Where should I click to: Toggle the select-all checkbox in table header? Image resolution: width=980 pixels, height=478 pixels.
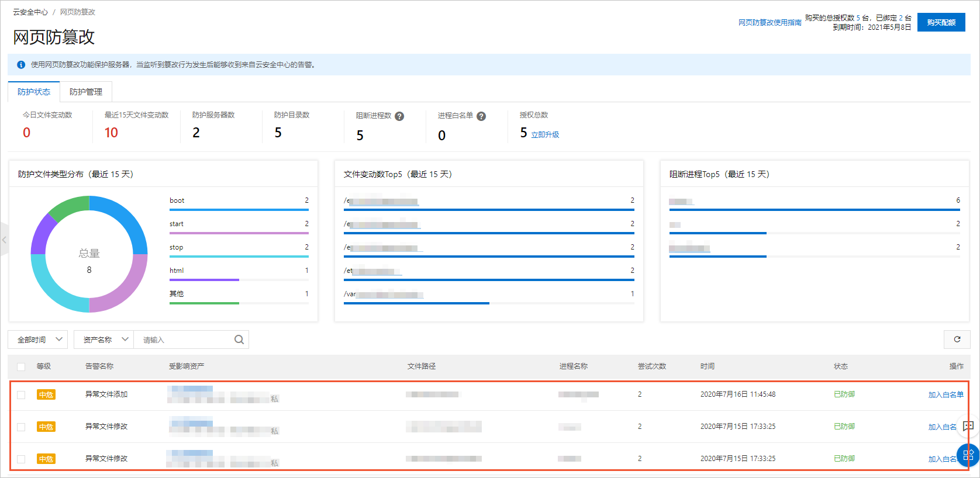[x=21, y=366]
